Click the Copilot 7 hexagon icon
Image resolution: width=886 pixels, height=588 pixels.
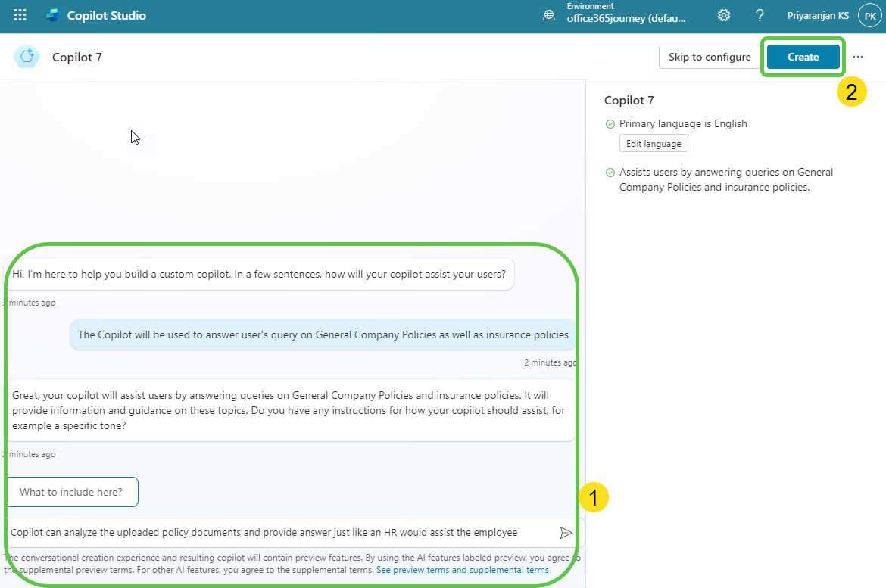(x=27, y=57)
